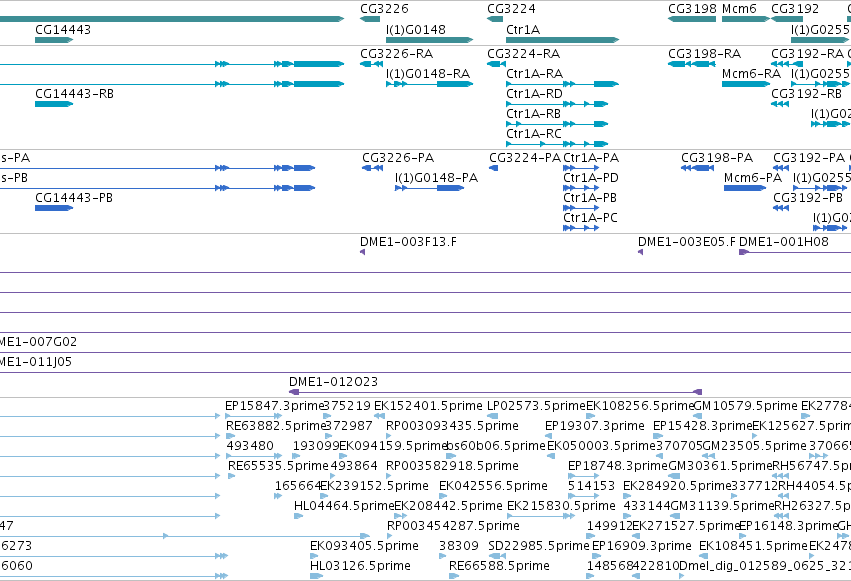Click the CG3226 gene label
Screen dimensions: 851x581
point(384,9)
